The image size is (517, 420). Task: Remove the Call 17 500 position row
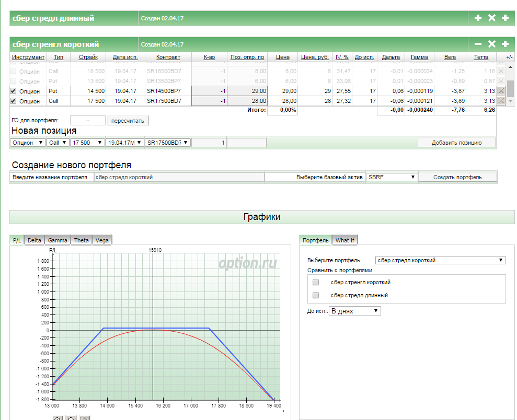click(501, 101)
